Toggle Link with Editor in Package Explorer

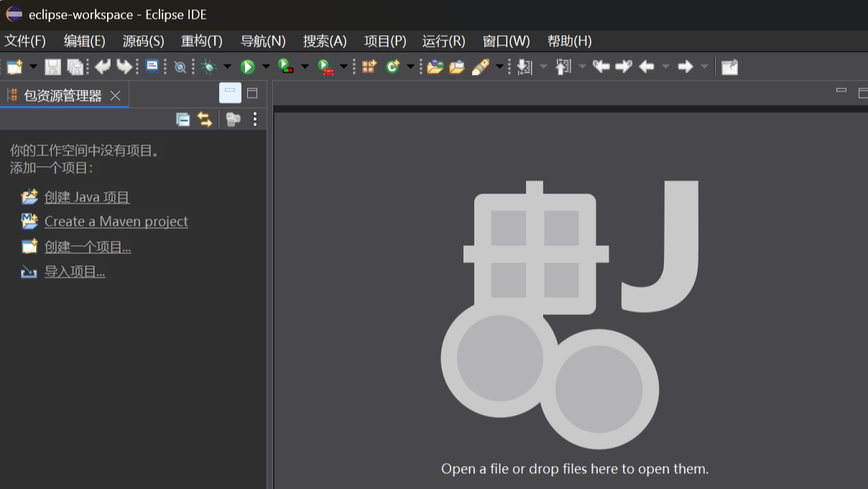(x=206, y=119)
